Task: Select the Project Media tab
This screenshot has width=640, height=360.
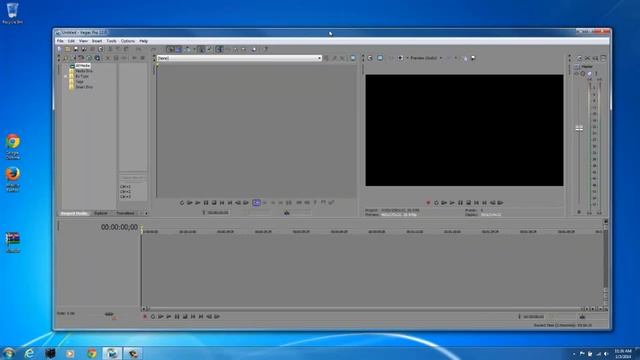Action: click(x=74, y=213)
